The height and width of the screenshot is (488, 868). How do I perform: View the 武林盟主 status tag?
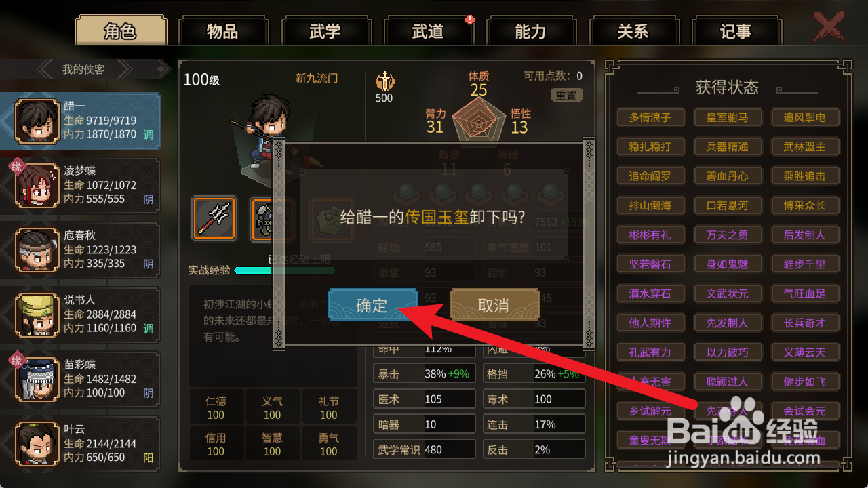[x=805, y=146]
